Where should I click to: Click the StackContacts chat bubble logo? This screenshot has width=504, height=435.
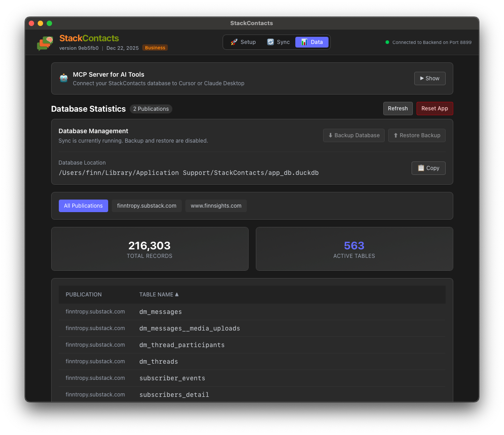point(45,43)
